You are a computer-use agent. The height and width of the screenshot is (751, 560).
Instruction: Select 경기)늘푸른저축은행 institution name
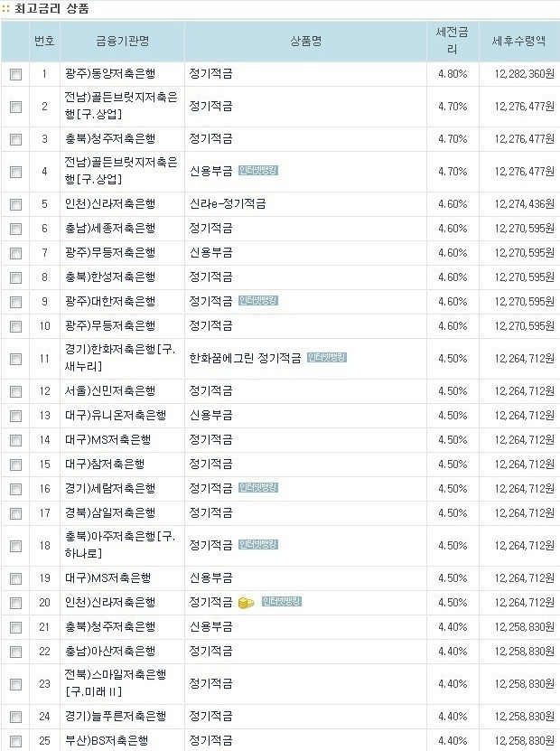pos(116,717)
